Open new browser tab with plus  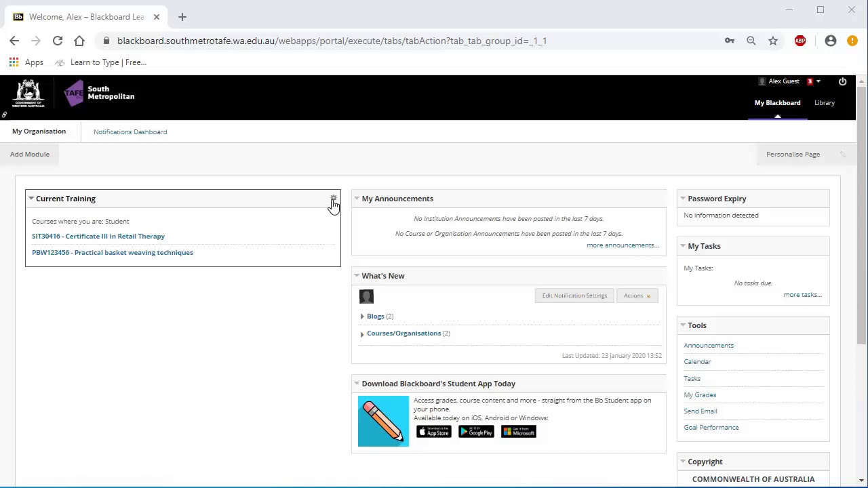coord(182,17)
